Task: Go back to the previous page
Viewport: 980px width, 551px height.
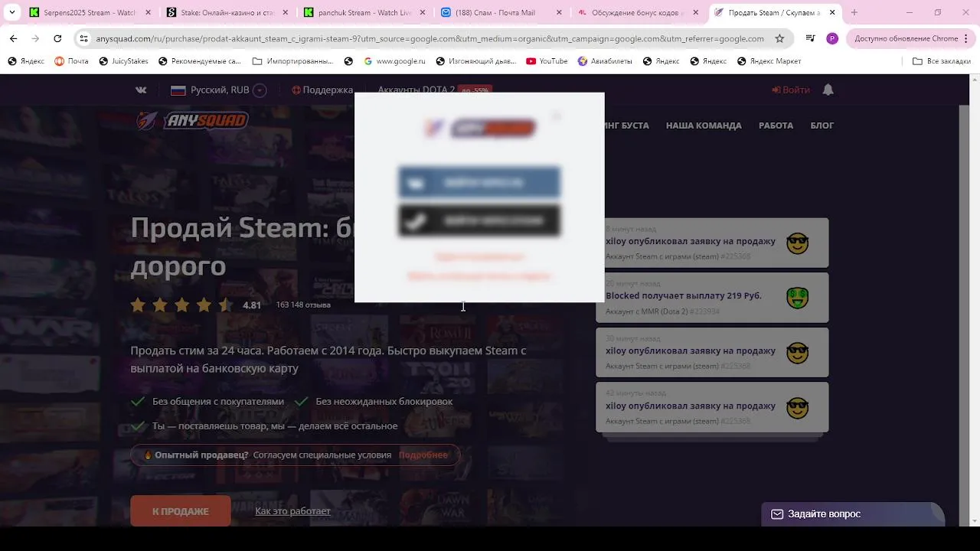Action: [x=14, y=38]
